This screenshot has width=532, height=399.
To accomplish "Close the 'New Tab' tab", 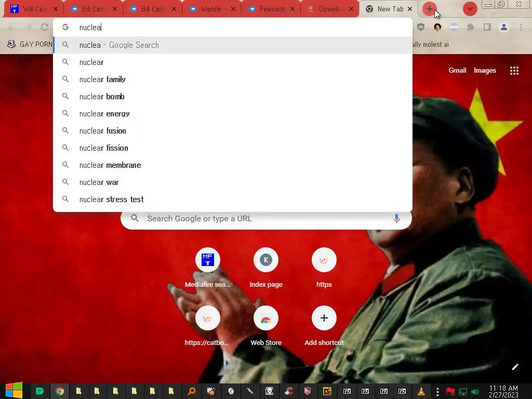I will tap(410, 9).
